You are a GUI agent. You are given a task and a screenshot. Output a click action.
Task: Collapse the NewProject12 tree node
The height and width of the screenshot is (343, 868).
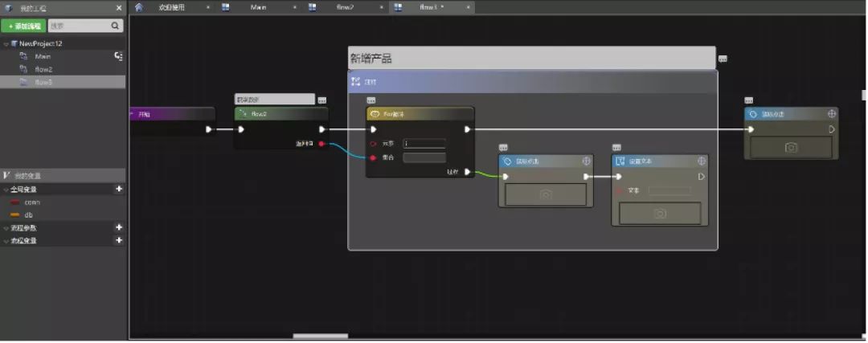(6, 43)
